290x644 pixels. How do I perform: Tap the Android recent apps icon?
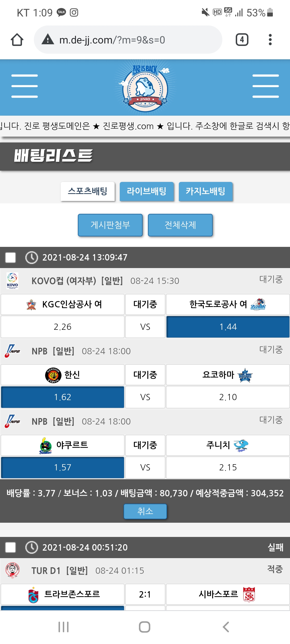[64, 627]
